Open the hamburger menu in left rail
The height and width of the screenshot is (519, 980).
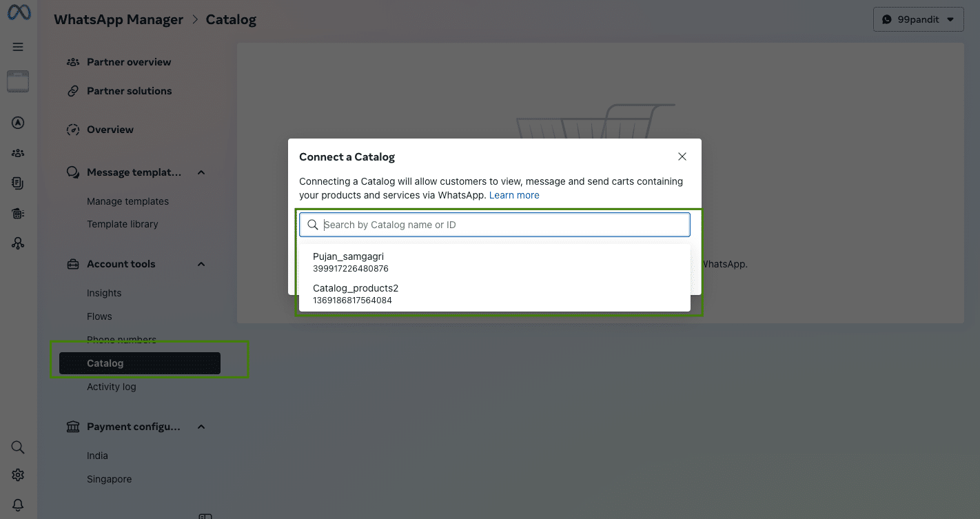coord(18,47)
